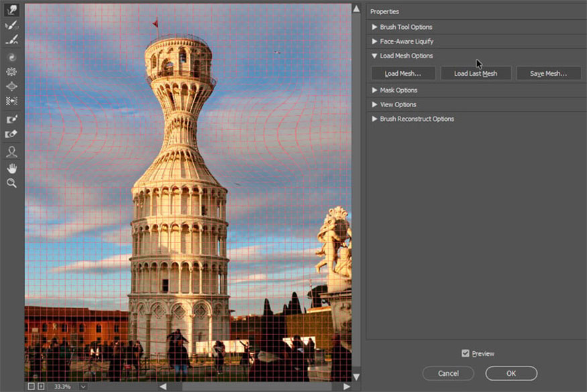Image resolution: width=587 pixels, height=392 pixels.
Task: Click the Save Mesh button
Action: click(x=548, y=74)
